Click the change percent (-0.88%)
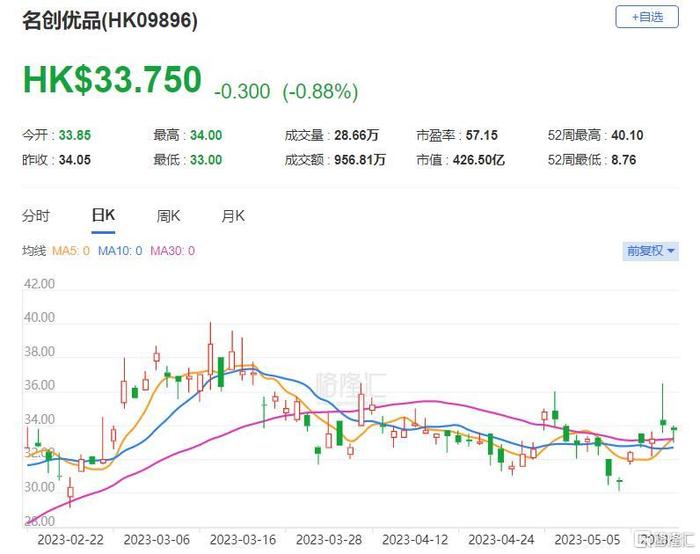Viewport: 700px width, 554px height. [x=320, y=92]
